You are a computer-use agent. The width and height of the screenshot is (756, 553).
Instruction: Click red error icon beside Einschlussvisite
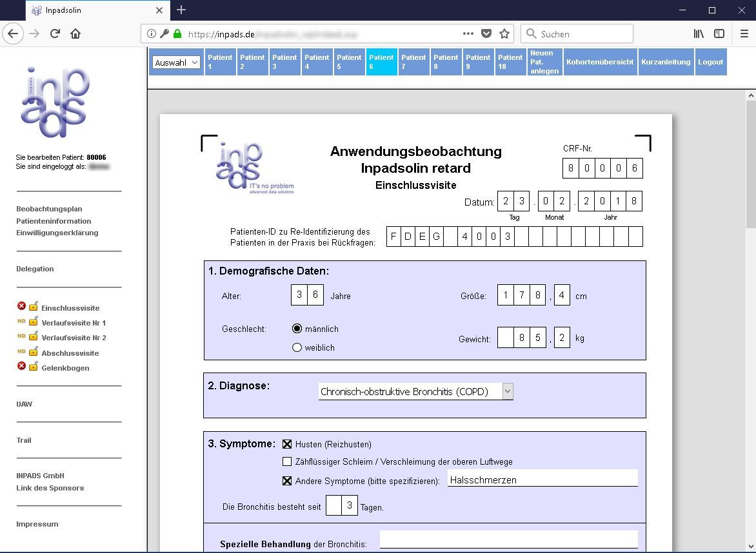point(21,306)
